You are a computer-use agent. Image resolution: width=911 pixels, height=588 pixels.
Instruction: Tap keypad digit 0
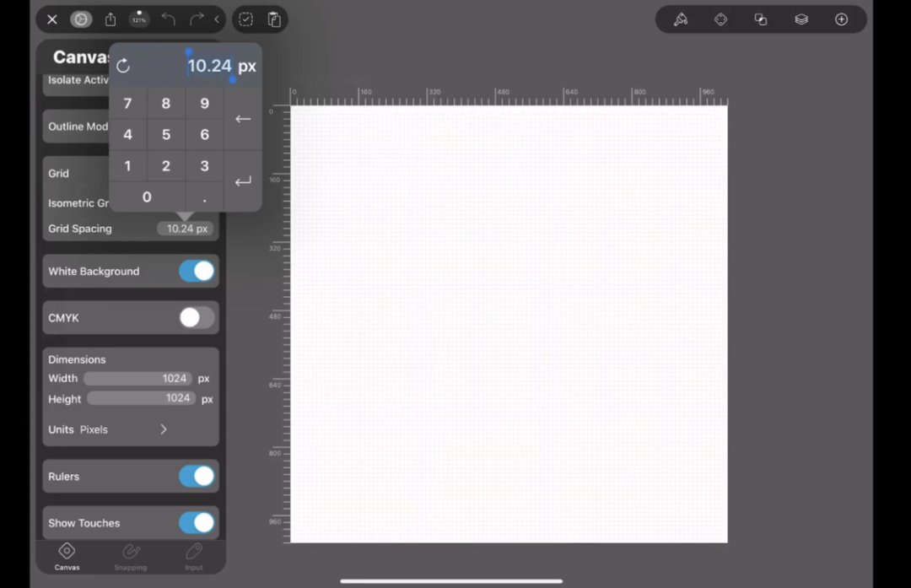pos(147,197)
